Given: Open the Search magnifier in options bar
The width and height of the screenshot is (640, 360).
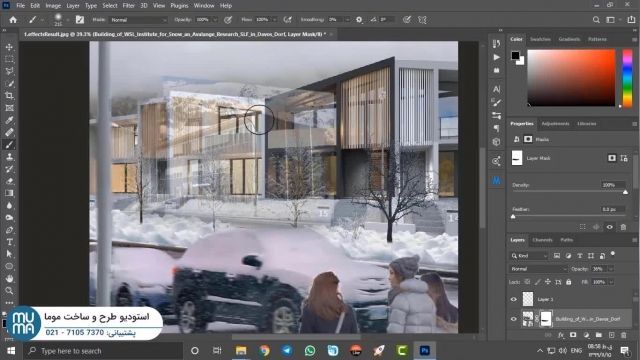Looking at the screenshot, I should pos(596,20).
